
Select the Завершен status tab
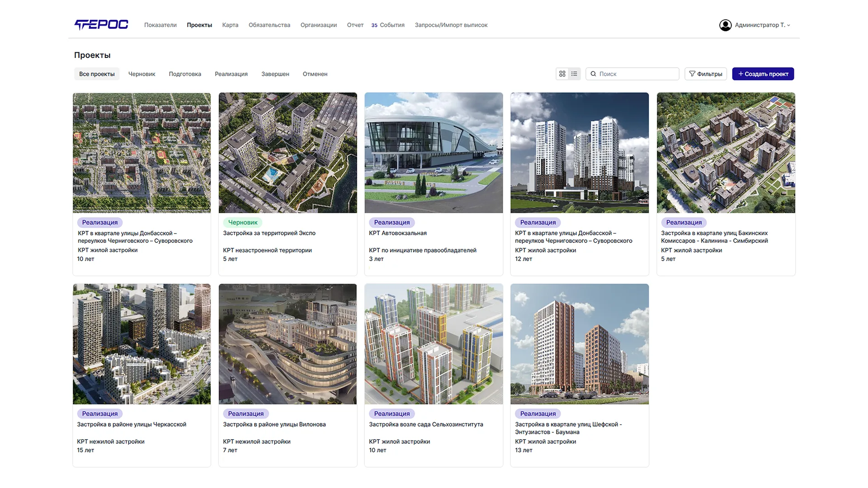coord(275,74)
